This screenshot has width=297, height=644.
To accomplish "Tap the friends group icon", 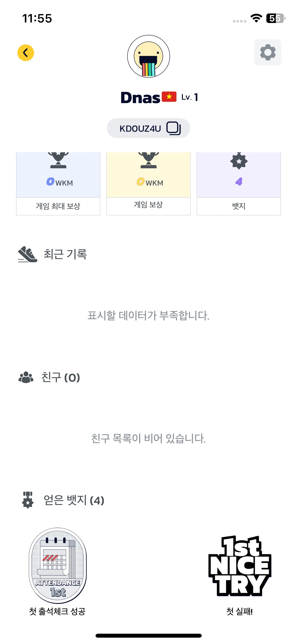I will 26,377.
